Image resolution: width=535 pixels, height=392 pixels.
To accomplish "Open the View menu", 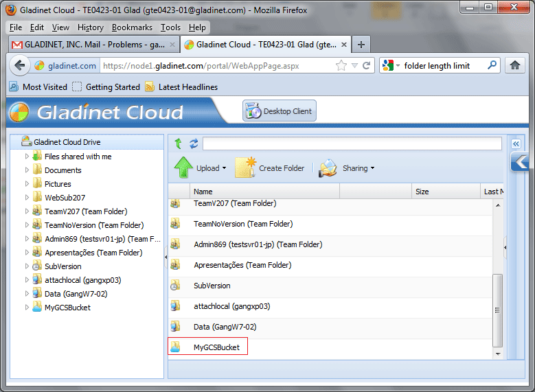I will (x=60, y=27).
